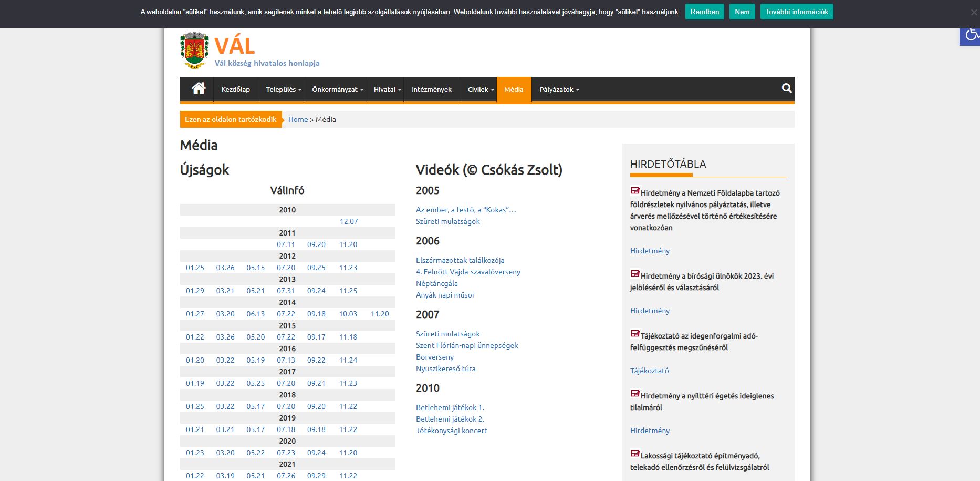Click the Vál coat of arms logo
This screenshot has width=980, height=481.
pos(194,50)
